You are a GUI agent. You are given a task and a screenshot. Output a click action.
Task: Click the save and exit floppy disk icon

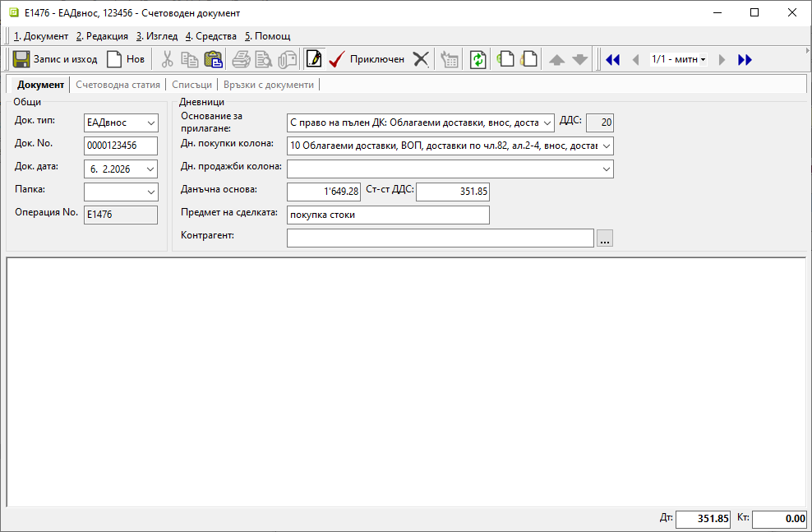[22, 59]
